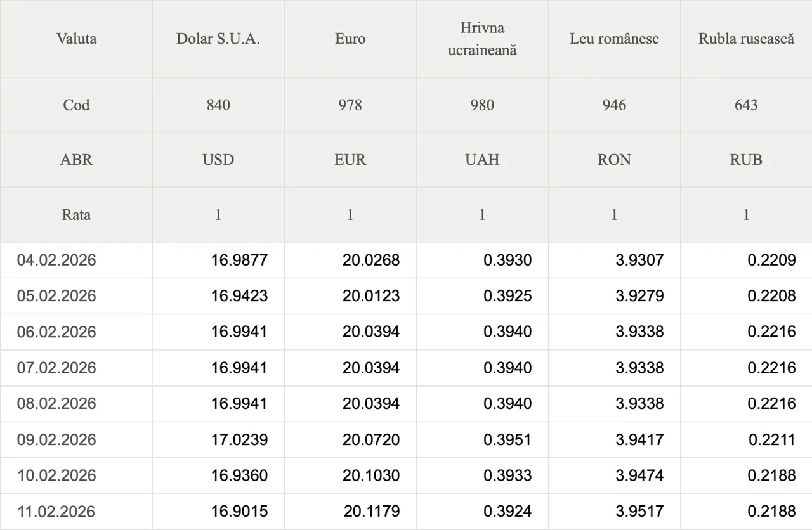
Task: Click RUB rate 0.2209
Action: (771, 260)
